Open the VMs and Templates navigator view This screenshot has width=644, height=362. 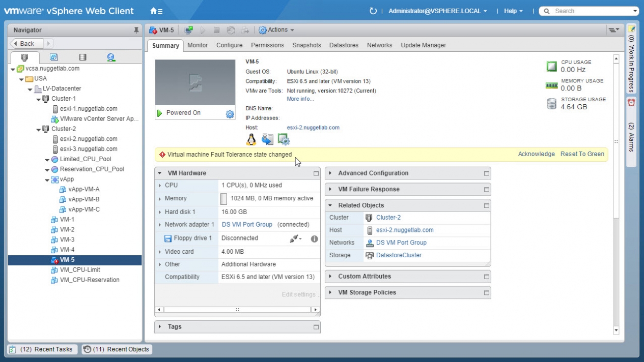[53, 57]
